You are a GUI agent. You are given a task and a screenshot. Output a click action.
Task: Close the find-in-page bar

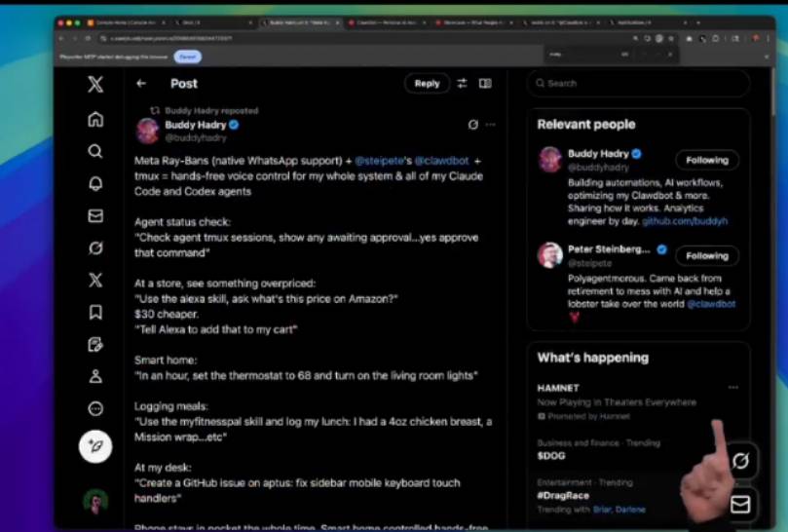point(670,55)
